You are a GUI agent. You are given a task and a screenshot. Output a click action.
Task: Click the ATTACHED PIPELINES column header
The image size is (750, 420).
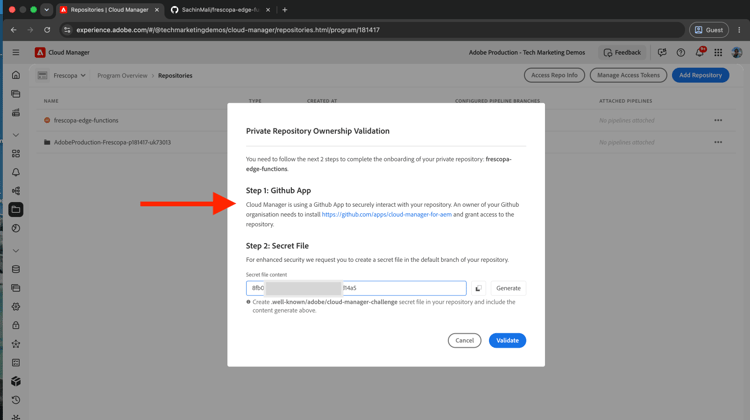pos(625,101)
